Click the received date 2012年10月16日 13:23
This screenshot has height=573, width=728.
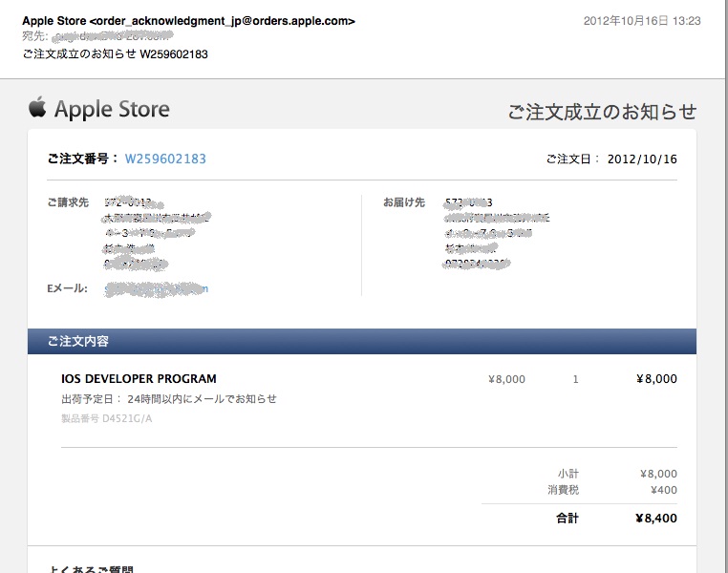(641, 21)
